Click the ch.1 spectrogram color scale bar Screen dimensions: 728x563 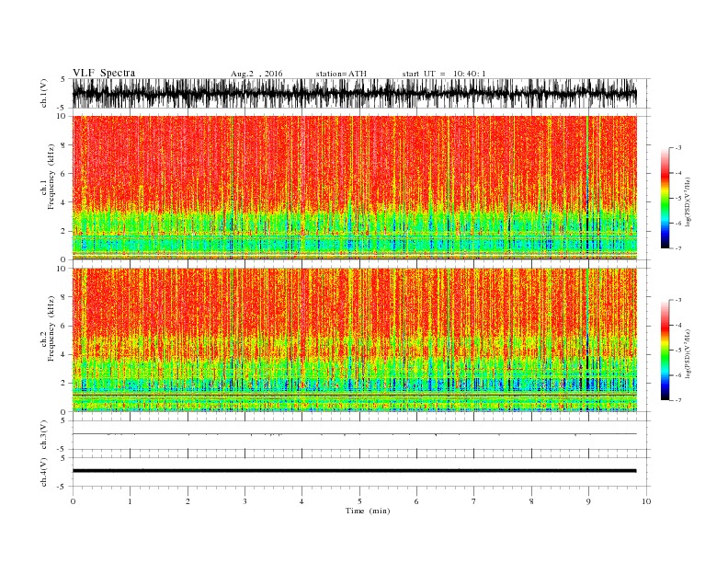pos(665,199)
